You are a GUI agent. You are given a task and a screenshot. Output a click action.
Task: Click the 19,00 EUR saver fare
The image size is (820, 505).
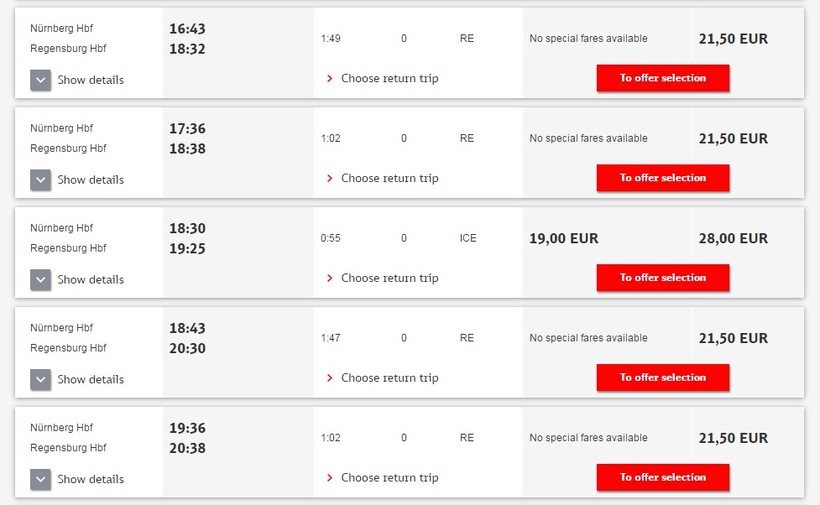564,239
